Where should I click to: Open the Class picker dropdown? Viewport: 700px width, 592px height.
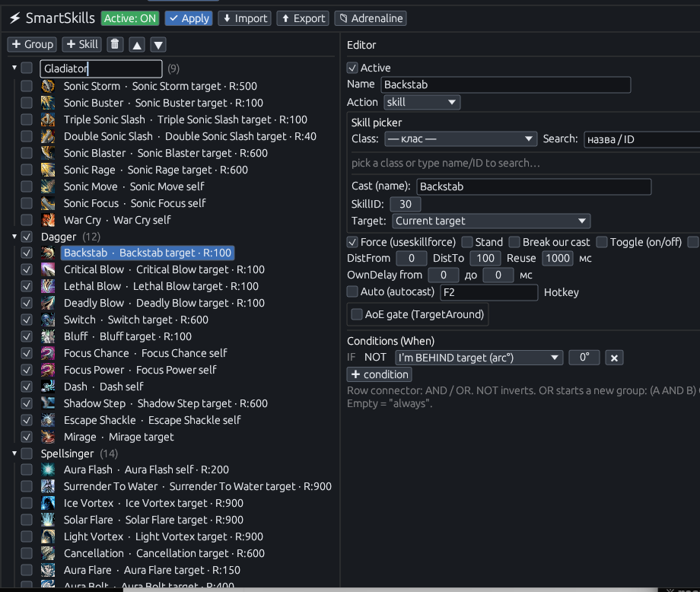coord(460,138)
